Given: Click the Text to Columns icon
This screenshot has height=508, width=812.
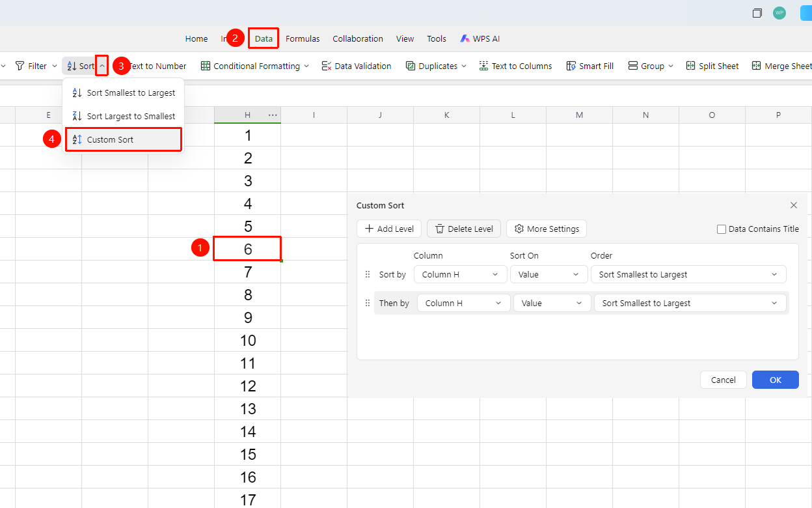Looking at the screenshot, I should (483, 66).
